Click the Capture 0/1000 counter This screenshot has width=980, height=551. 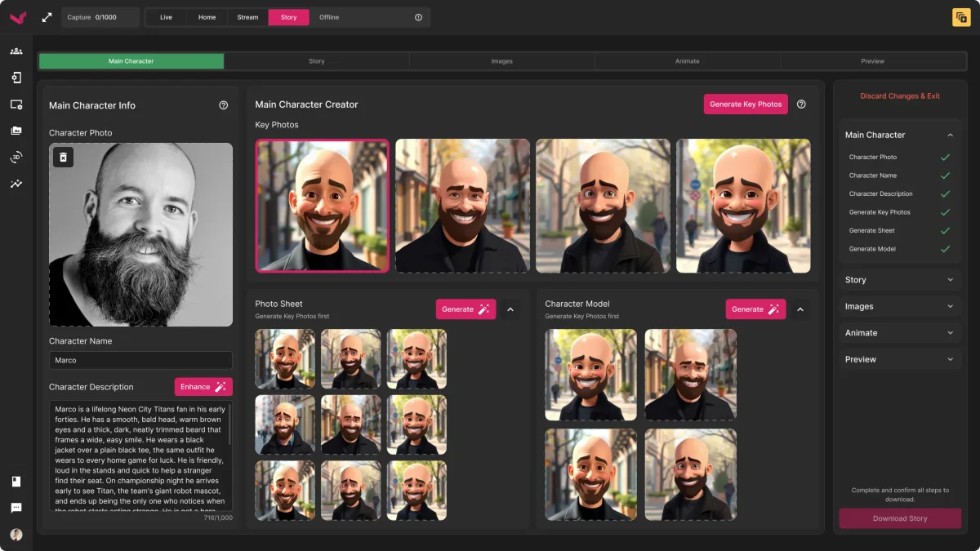(100, 17)
